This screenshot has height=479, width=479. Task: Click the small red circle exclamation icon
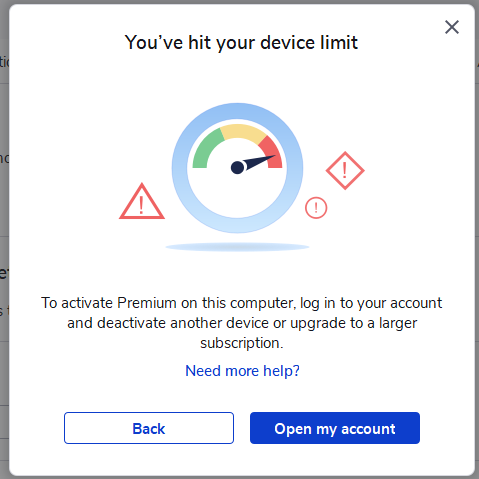pyautogui.click(x=316, y=208)
